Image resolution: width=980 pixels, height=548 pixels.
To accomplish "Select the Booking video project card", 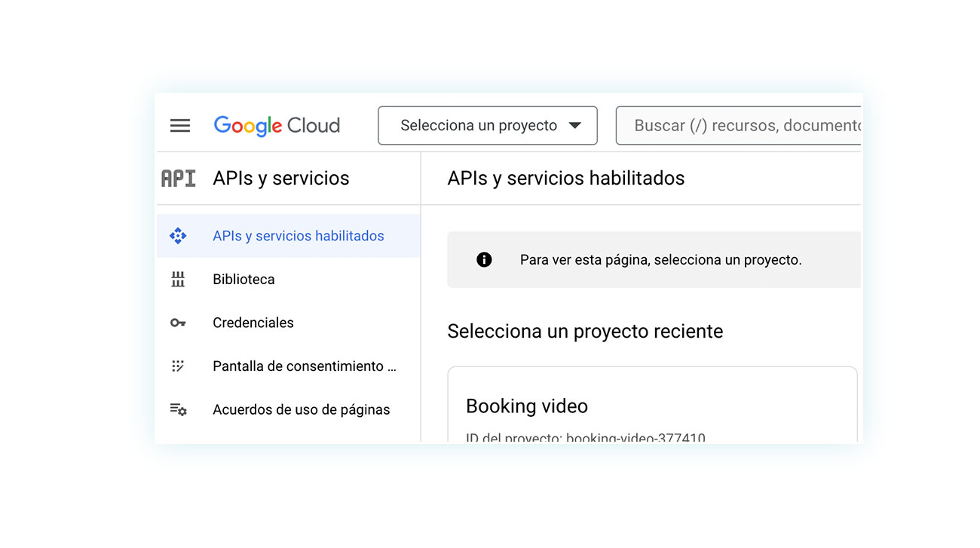I will 653,405.
